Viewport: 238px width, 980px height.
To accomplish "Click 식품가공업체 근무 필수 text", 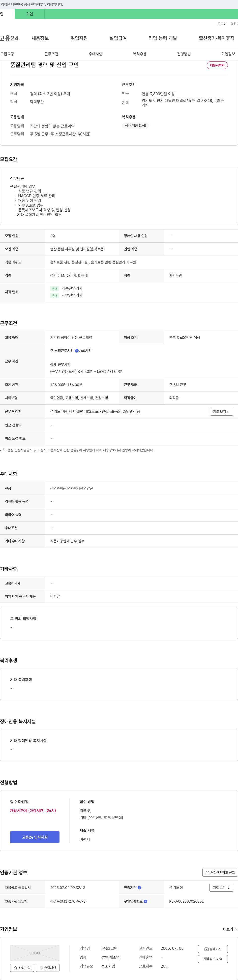I will click(67, 541).
